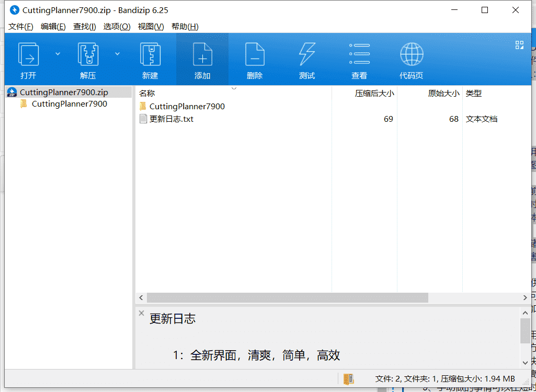Click the preview pane scroll down arrow
This screenshot has width=536, height=392.
pyautogui.click(x=525, y=362)
